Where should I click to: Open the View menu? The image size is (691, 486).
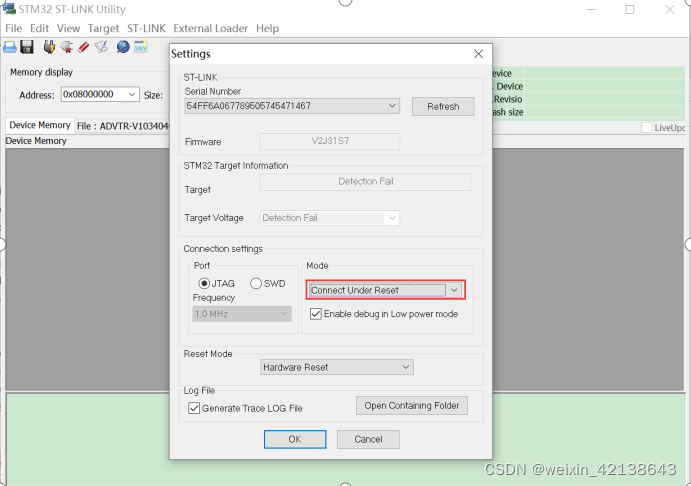(x=68, y=28)
